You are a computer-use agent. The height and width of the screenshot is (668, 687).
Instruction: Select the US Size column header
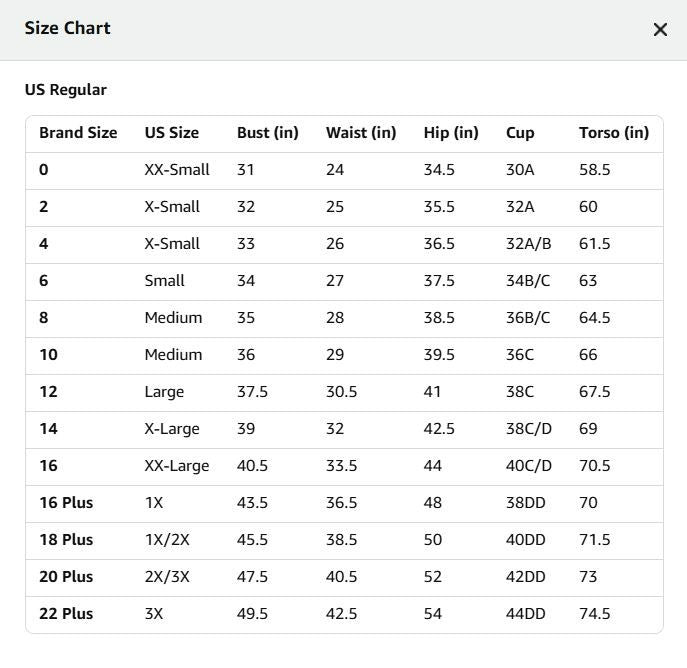pos(172,133)
